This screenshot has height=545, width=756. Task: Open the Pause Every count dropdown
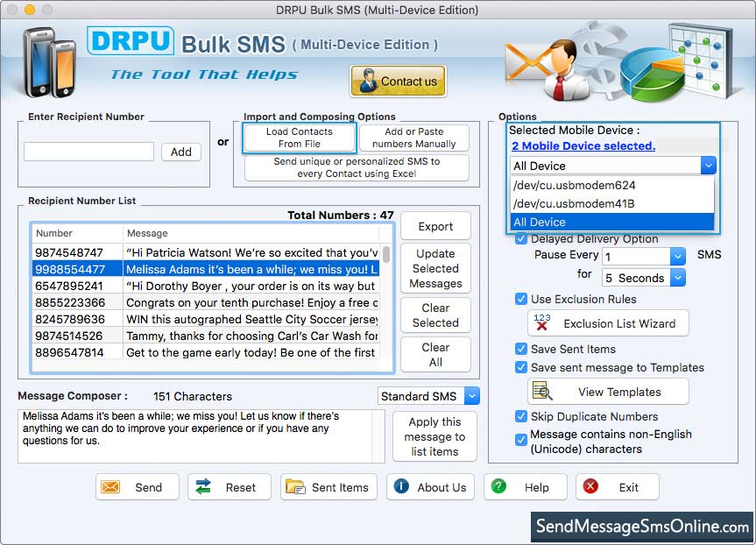[x=644, y=256]
